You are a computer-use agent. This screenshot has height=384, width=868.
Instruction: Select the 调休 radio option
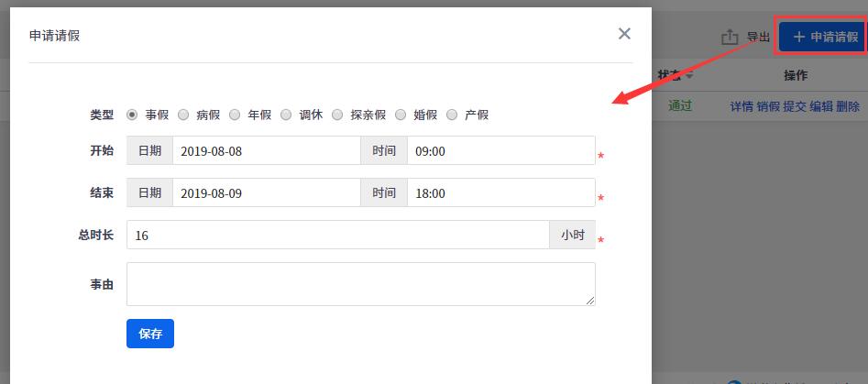(286, 115)
